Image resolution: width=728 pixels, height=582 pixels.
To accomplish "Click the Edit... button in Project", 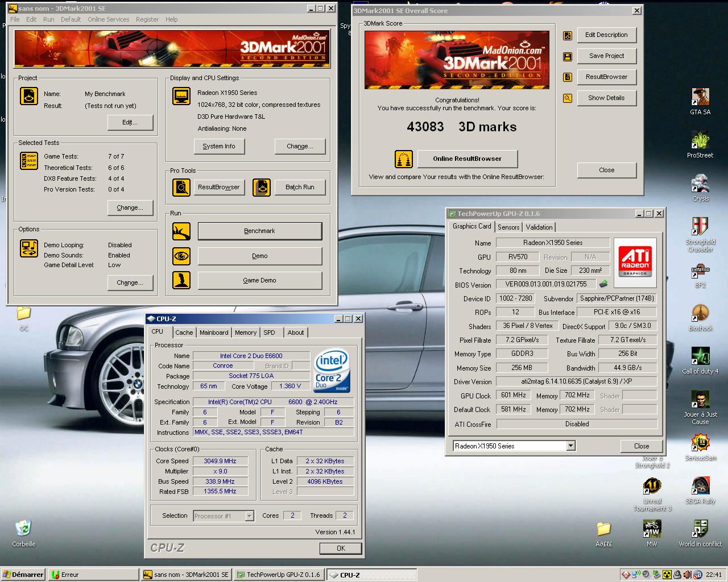I will point(130,122).
